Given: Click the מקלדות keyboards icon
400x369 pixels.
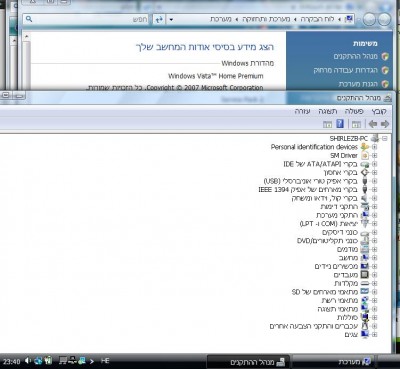Looking at the screenshot, I should click(365, 283).
